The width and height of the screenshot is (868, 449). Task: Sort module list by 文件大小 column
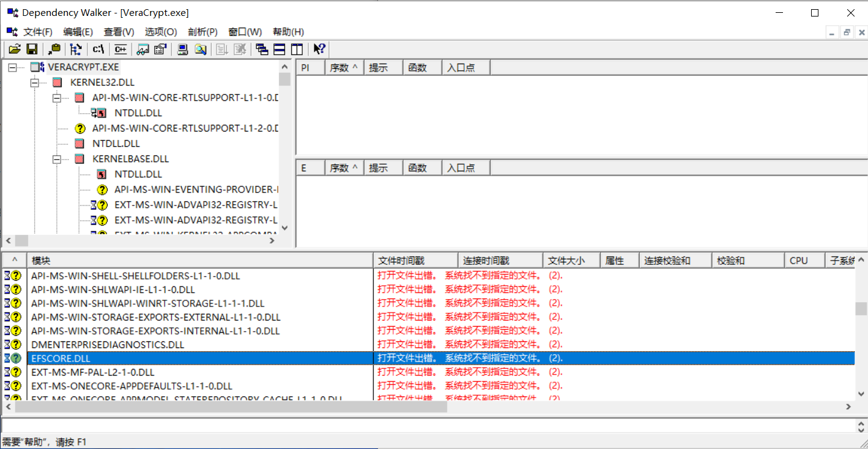pyautogui.click(x=572, y=261)
